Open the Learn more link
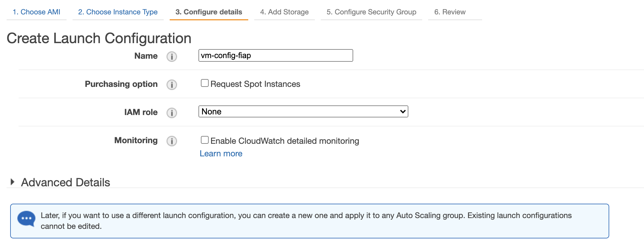This screenshot has width=644, height=248. tap(221, 154)
